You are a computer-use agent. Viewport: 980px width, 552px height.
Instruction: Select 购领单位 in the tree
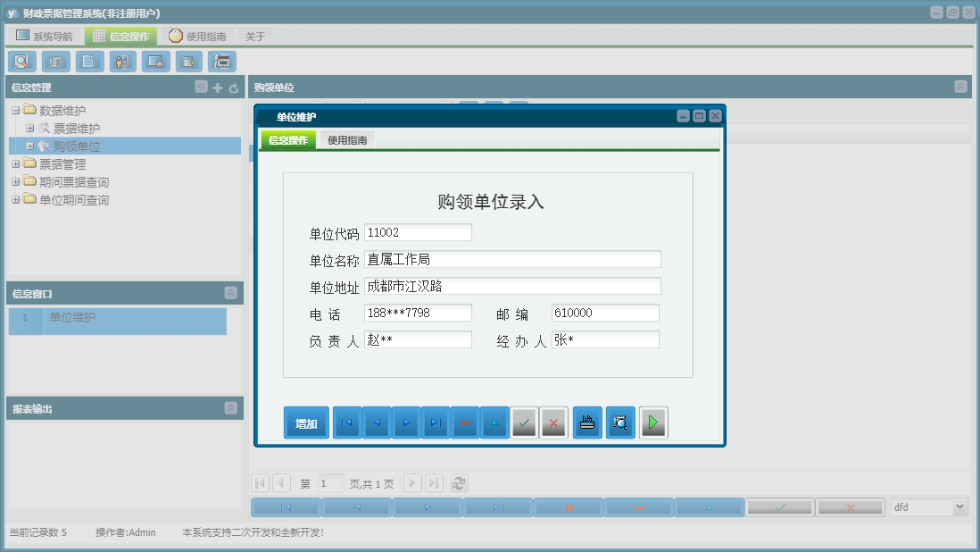(76, 146)
